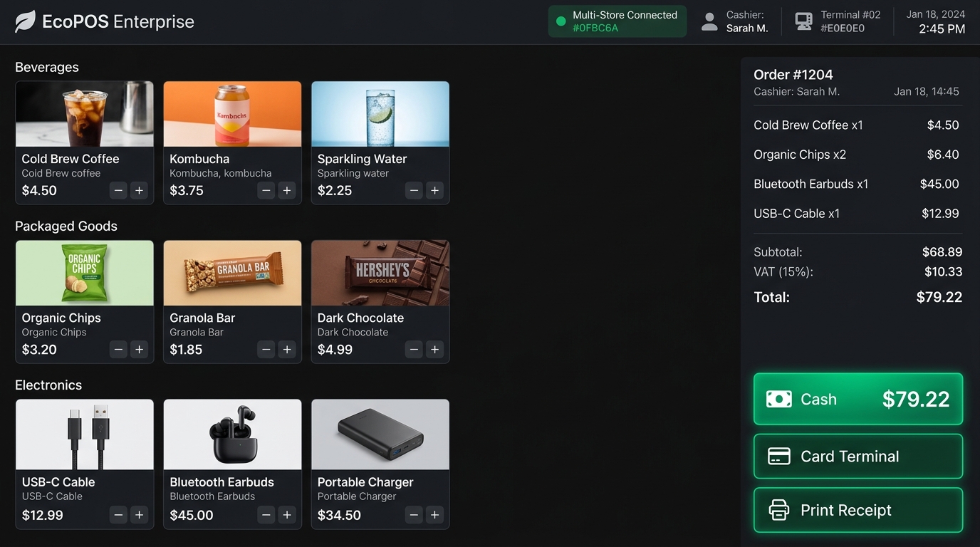
Task: Add Sparkling Water with plus icon
Action: point(435,190)
